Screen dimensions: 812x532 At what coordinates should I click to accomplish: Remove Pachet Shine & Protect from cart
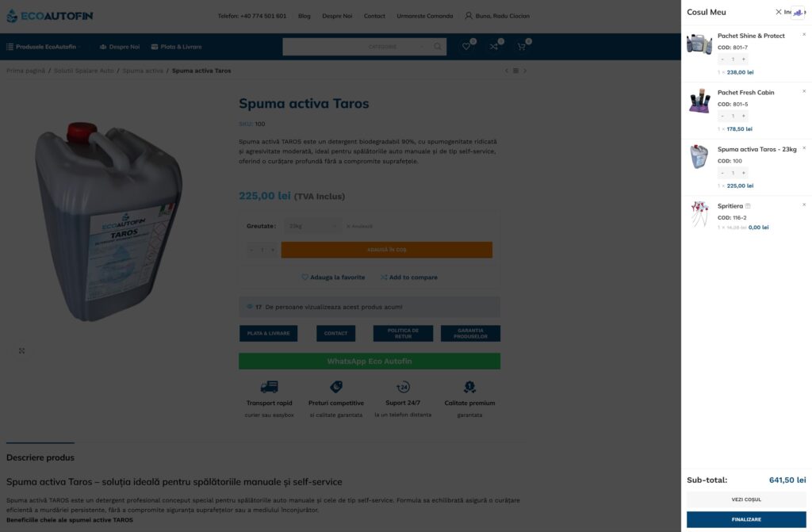tap(804, 35)
